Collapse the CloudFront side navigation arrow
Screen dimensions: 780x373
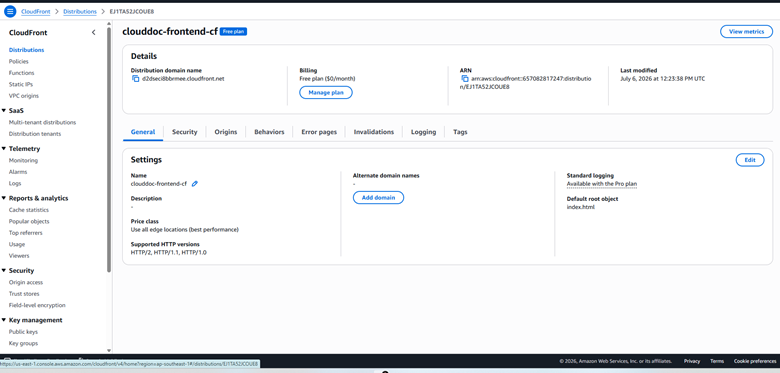(x=94, y=33)
